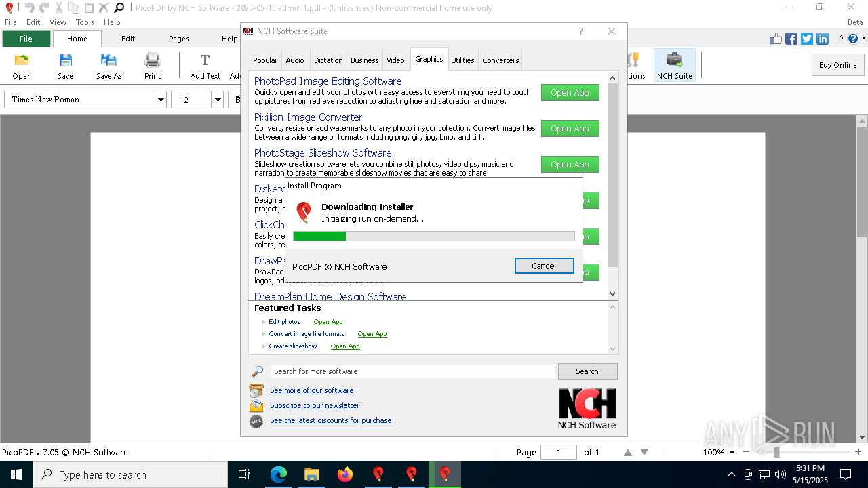Click the zoom slider handle in status bar
Screen dimensions: 868x488
point(776,452)
